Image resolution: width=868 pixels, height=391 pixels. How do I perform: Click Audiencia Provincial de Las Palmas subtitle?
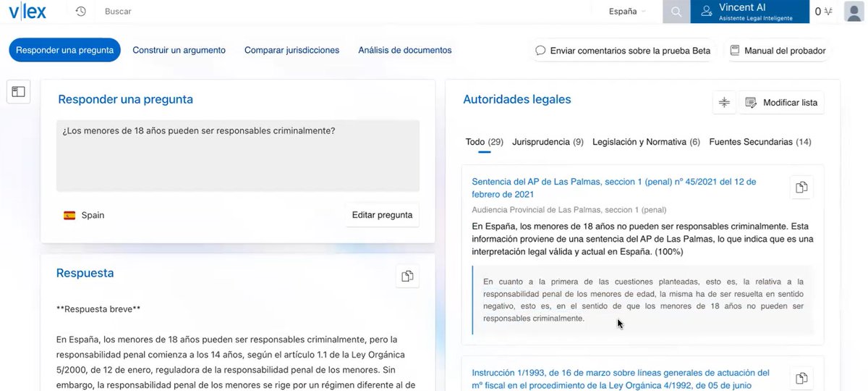pos(569,210)
